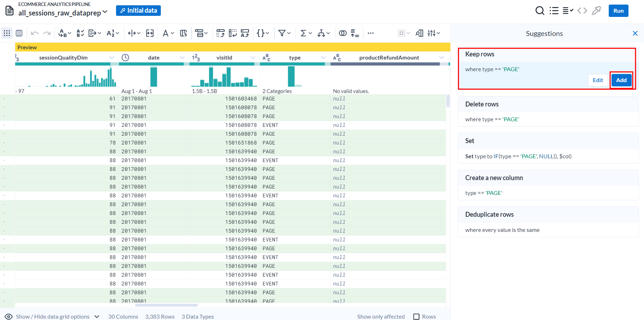The image size is (644, 320).
Task: Click the document icon beside dataset name
Action: 10,11
